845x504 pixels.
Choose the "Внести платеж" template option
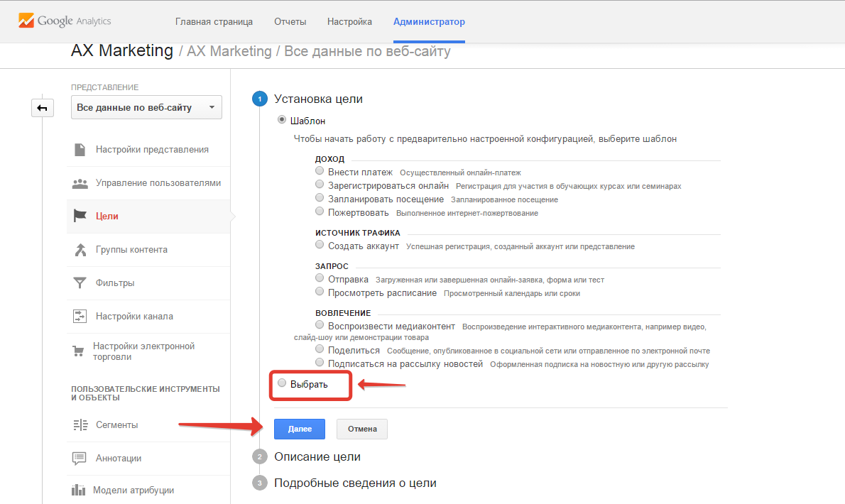(x=320, y=172)
